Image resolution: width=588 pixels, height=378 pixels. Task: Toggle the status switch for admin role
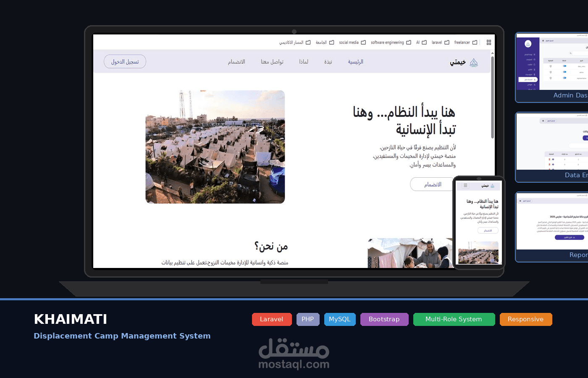(x=564, y=72)
